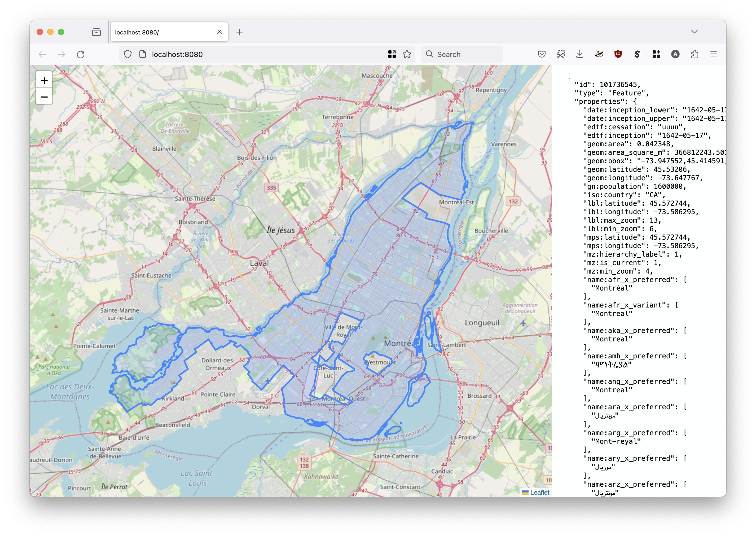
Task: Zoom out on the Leaflet map
Action: coord(44,97)
